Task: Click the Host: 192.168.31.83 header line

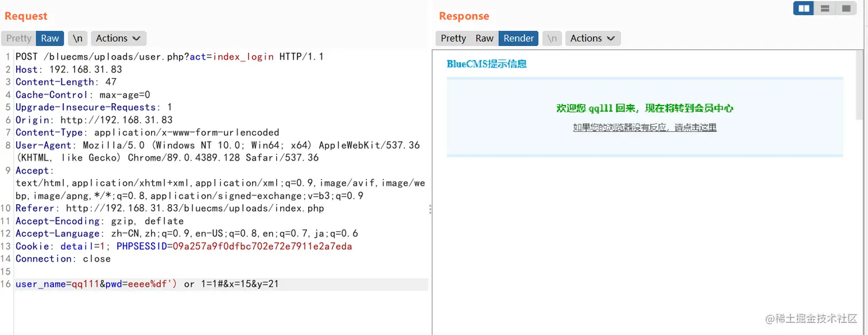Action: [x=69, y=69]
